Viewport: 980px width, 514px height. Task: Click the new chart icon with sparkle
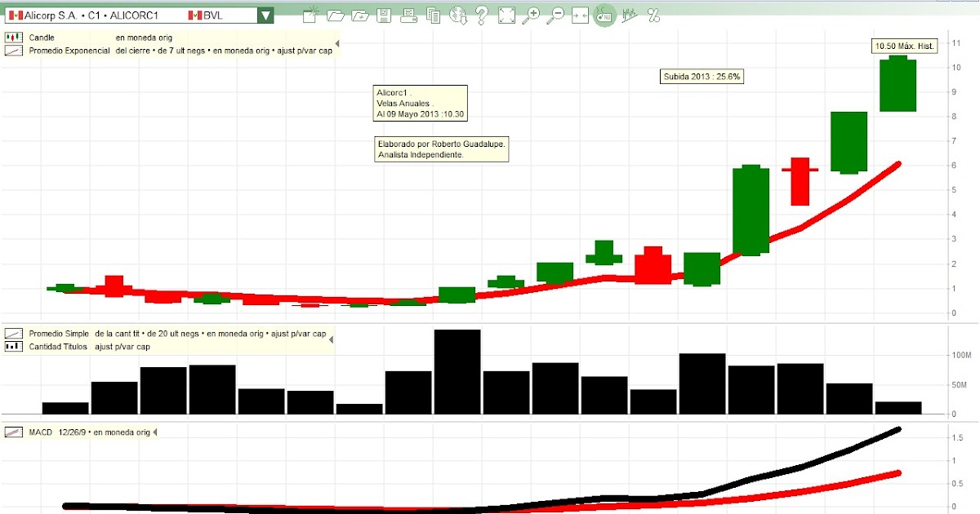(x=310, y=15)
